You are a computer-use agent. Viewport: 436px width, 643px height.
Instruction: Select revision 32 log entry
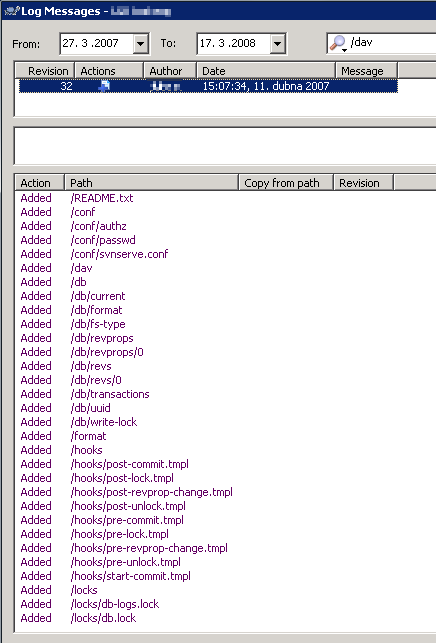(208, 86)
